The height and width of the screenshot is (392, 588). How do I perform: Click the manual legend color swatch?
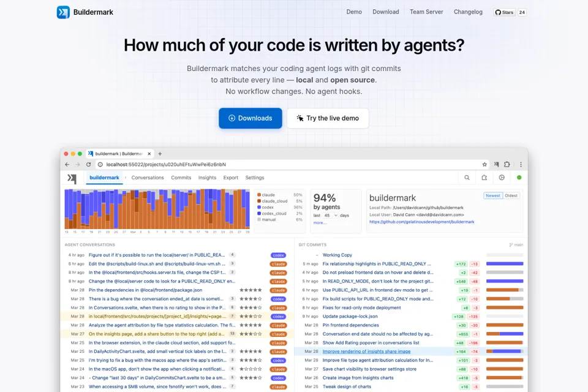tap(259, 220)
